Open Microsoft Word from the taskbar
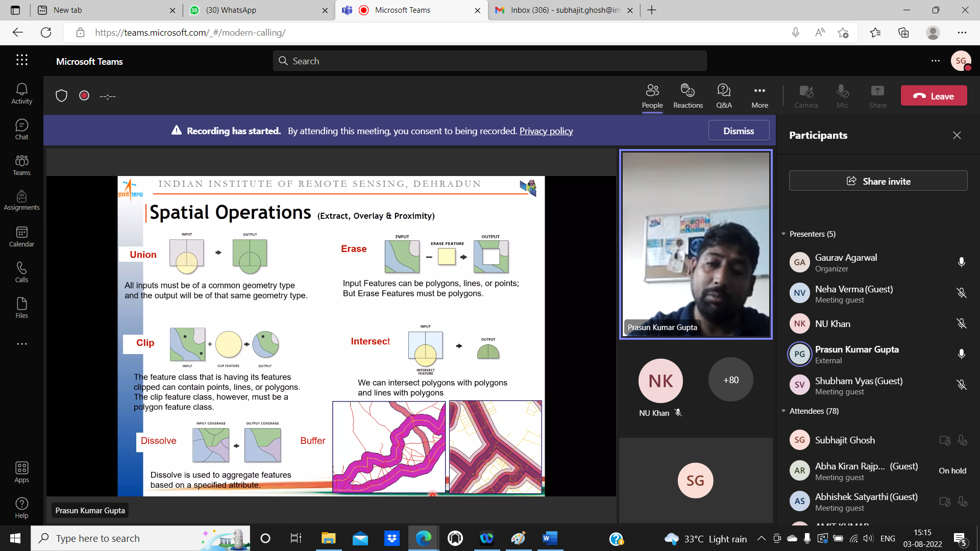The height and width of the screenshot is (551, 980). point(550,538)
